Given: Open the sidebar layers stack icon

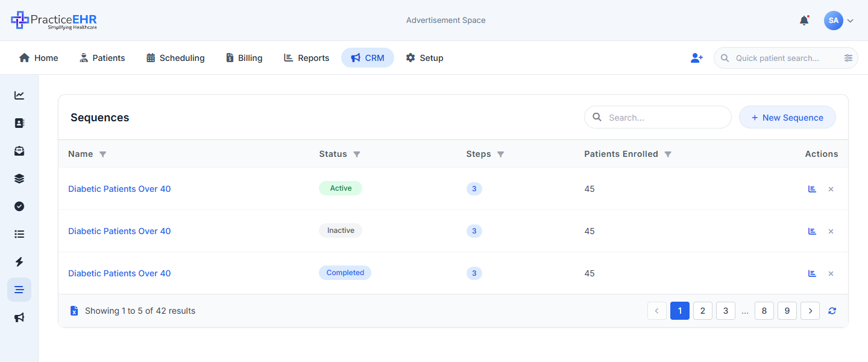Looking at the screenshot, I should [19, 179].
